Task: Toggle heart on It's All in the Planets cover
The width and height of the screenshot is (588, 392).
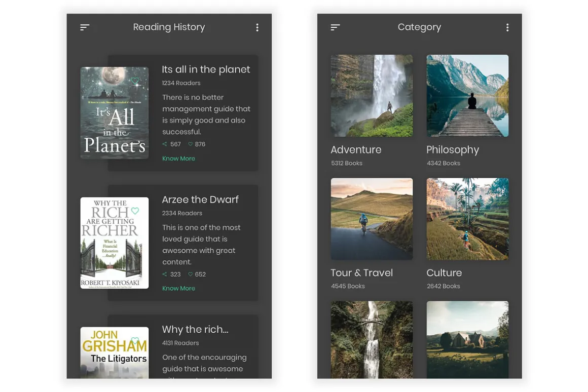Action: (135, 81)
